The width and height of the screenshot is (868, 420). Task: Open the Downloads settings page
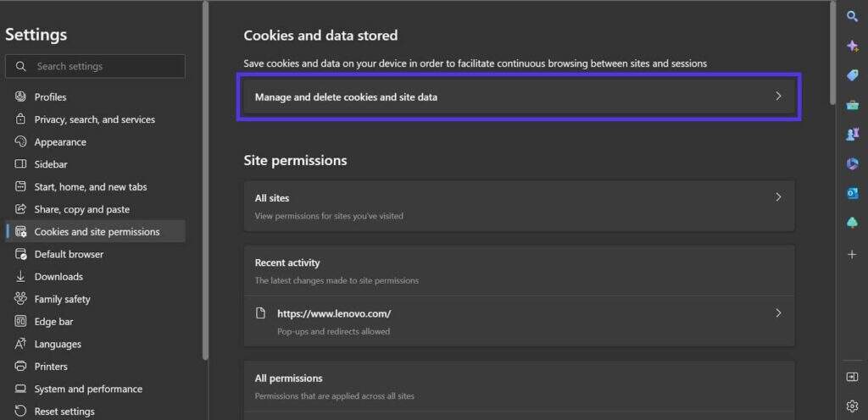coord(58,277)
